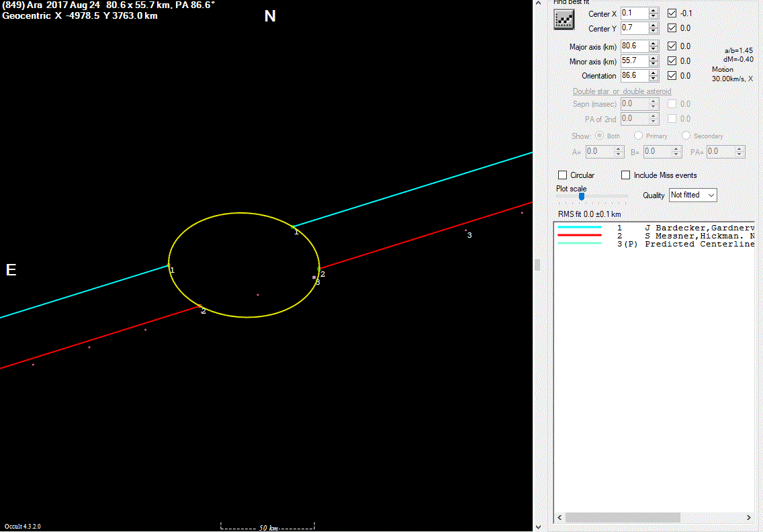Click the list's horizontal scrollbar thumb
Screen dimensions: 763x532
tap(623, 517)
